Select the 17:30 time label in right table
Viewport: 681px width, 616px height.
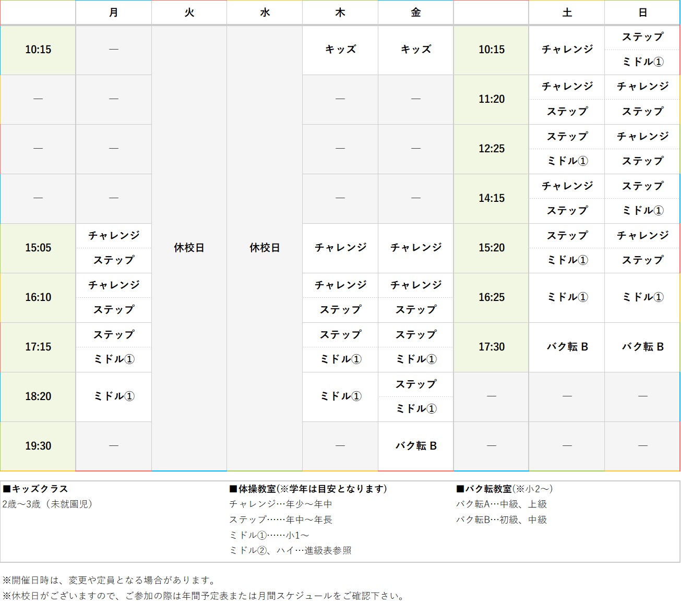point(491,347)
